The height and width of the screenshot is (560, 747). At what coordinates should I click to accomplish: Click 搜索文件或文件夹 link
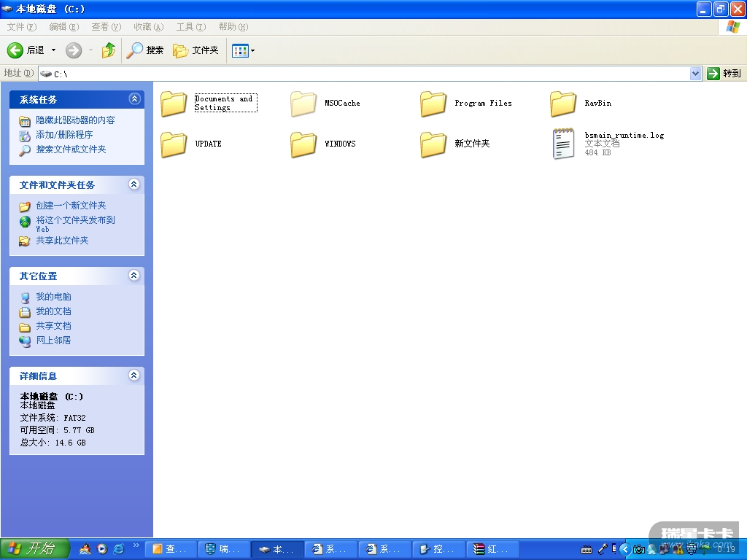pos(71,149)
